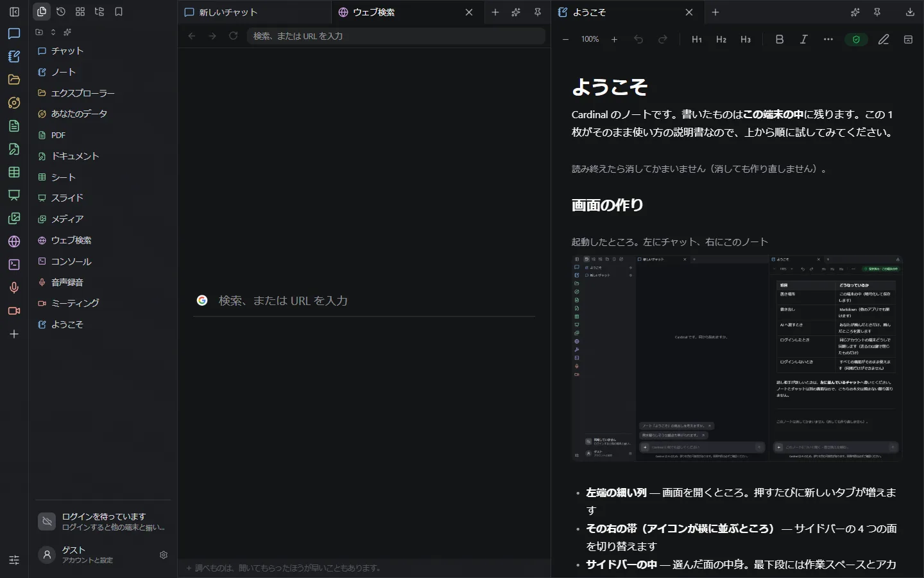The width and height of the screenshot is (924, 578).
Task: Add a new tab in the note pane
Action: click(x=715, y=12)
